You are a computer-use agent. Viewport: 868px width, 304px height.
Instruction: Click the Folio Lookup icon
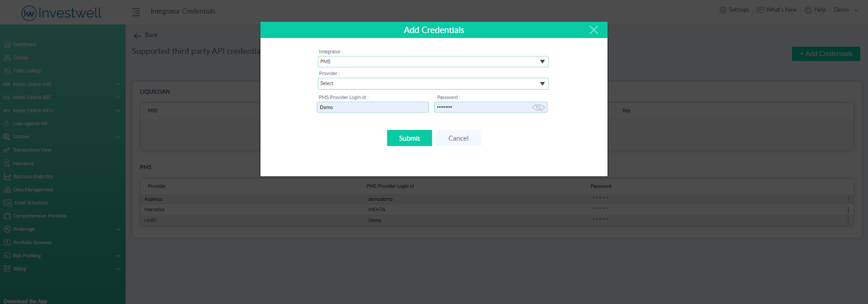[x=7, y=71]
